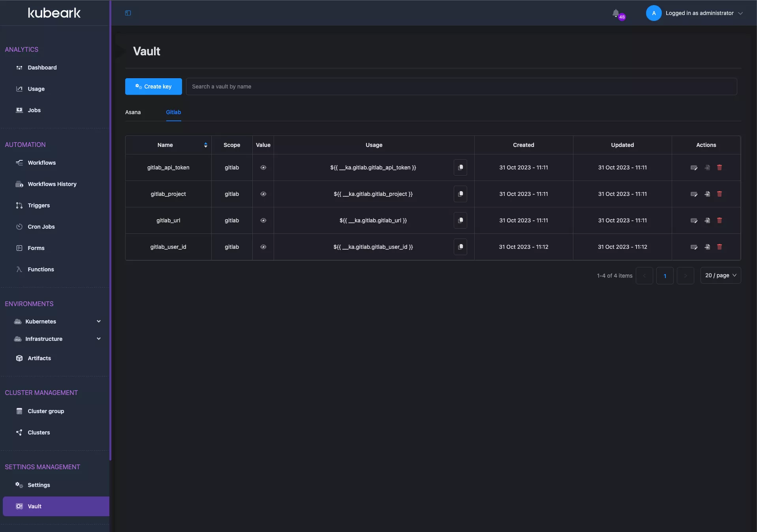Click the notification bell icon
Image resolution: width=757 pixels, height=532 pixels.
[616, 13]
